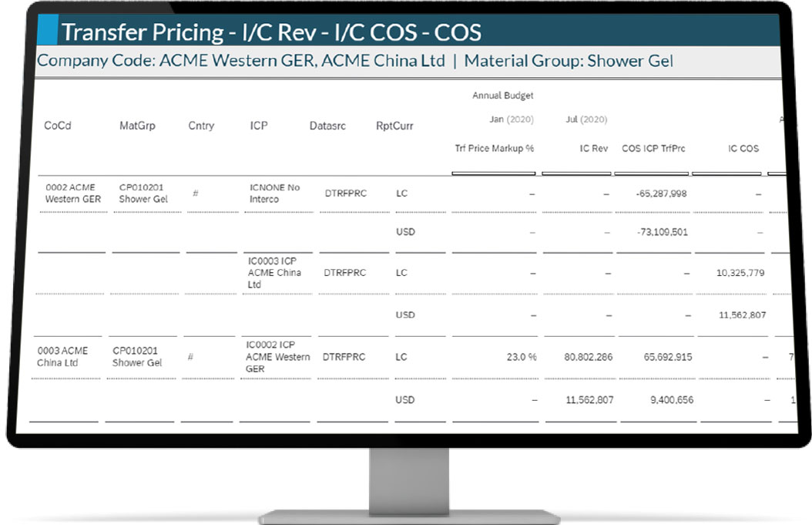Select the 'COS ICP TrfPrc' column header
812x525 pixels.
pyautogui.click(x=653, y=148)
